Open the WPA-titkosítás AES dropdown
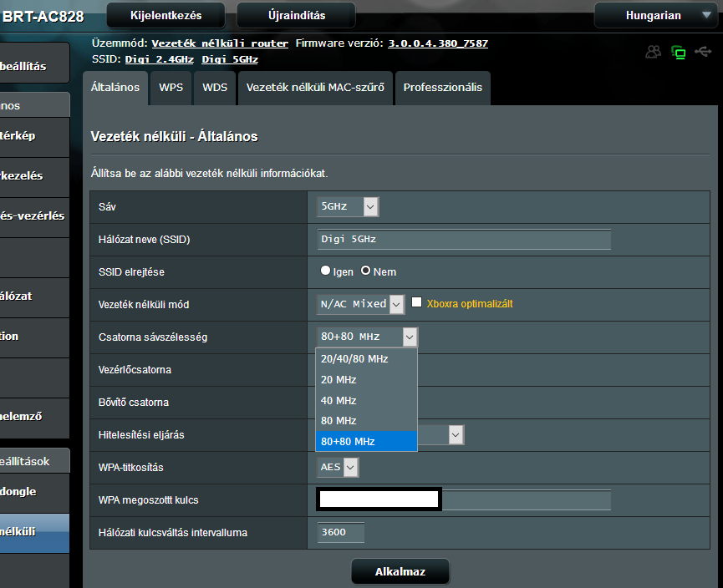 pyautogui.click(x=338, y=467)
